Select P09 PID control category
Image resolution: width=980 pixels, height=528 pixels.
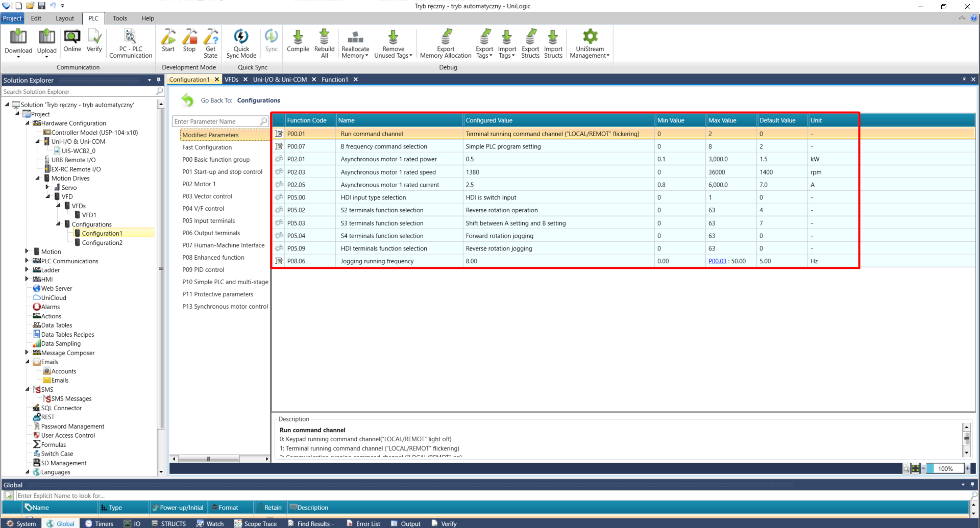pos(203,270)
